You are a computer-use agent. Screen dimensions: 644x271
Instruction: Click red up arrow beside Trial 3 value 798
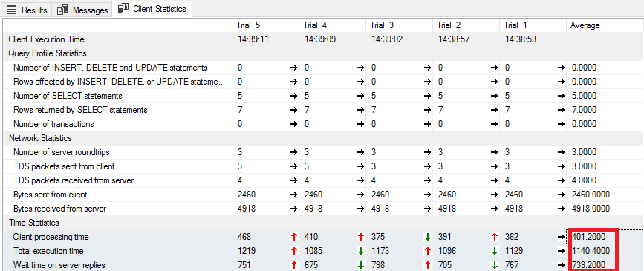tap(428, 265)
